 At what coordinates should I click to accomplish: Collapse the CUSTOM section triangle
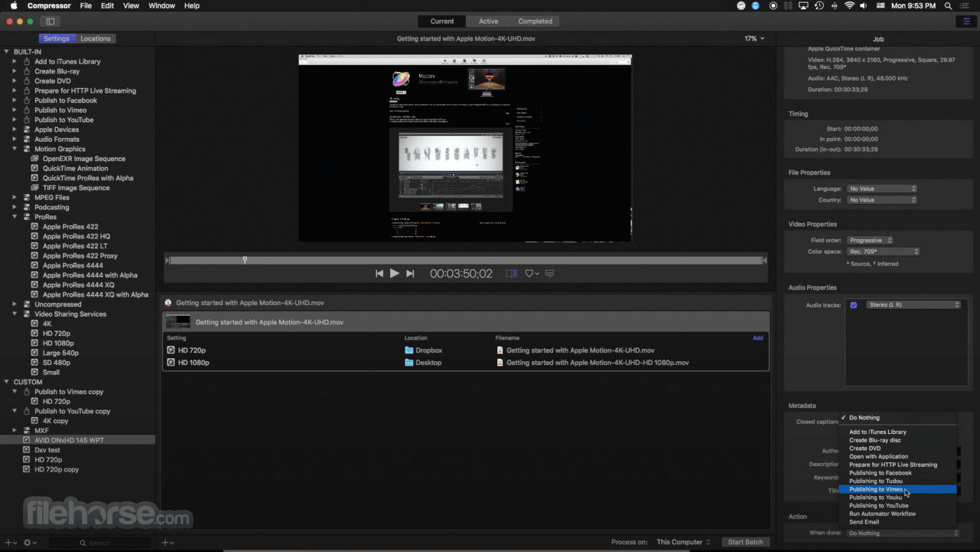pyautogui.click(x=6, y=382)
